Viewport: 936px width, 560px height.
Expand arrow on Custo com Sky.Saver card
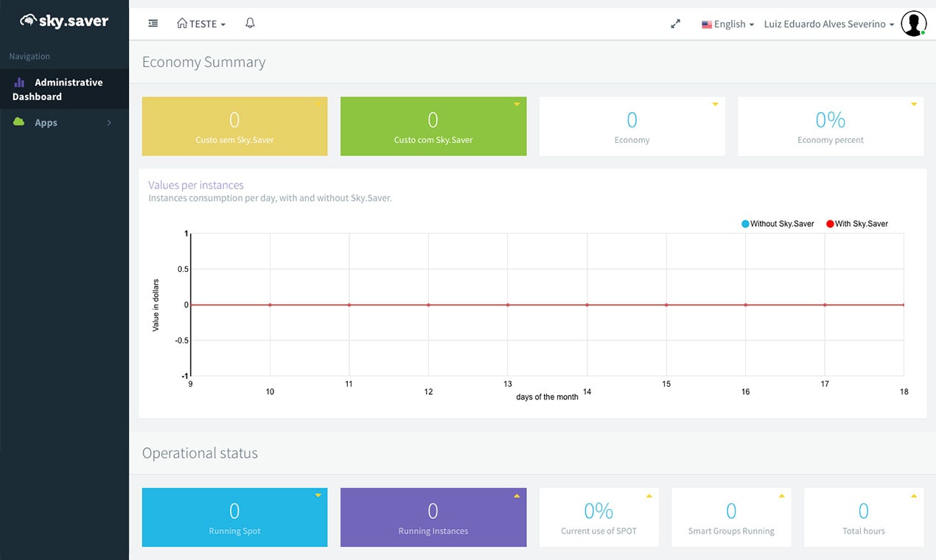pos(517,105)
